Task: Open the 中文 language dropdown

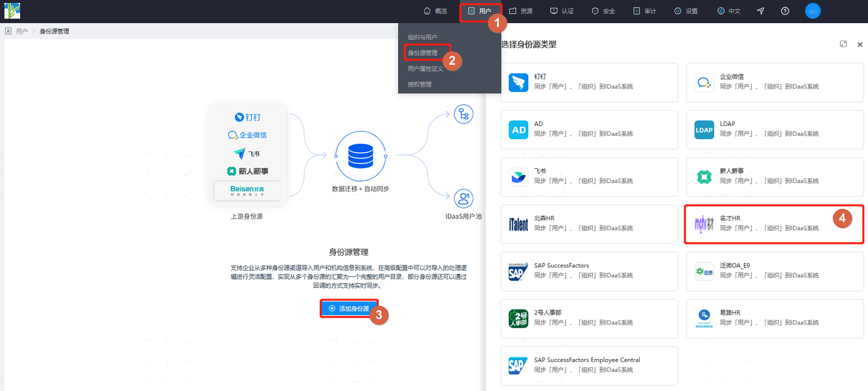Action: click(x=729, y=11)
